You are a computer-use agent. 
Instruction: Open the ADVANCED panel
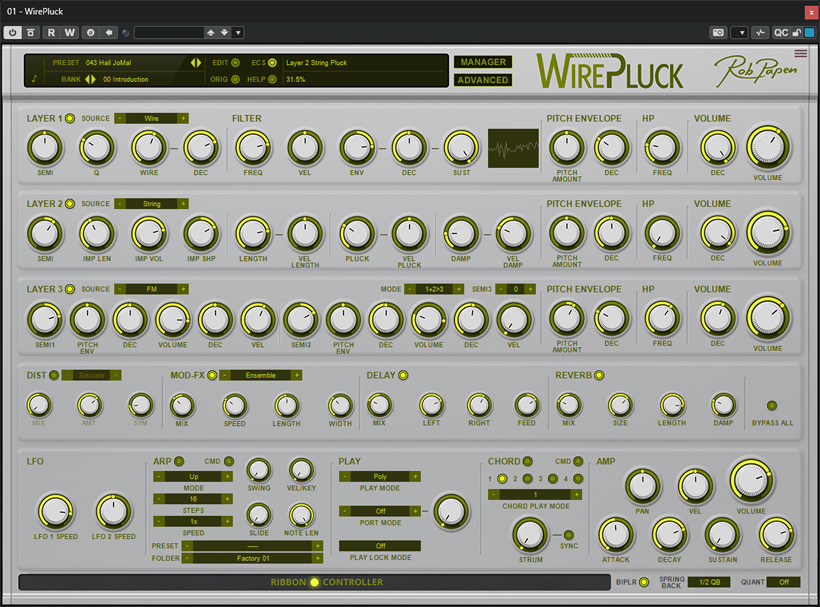pyautogui.click(x=483, y=80)
